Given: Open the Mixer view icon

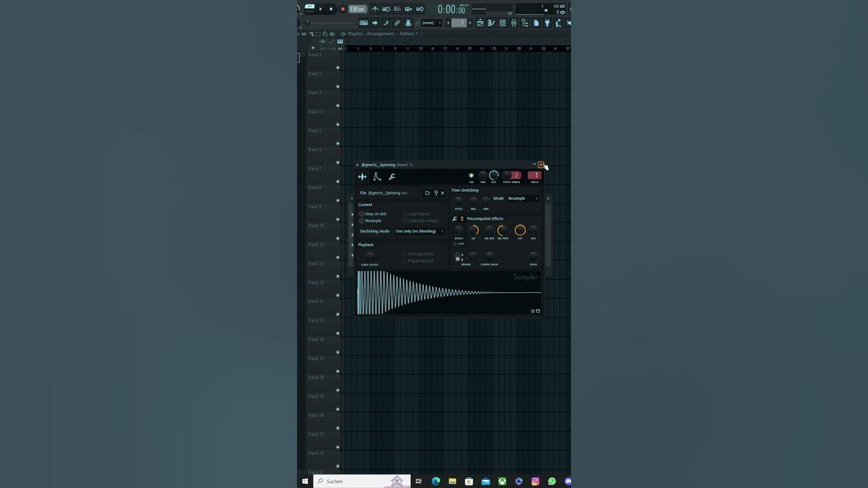Looking at the screenshot, I should click(513, 23).
